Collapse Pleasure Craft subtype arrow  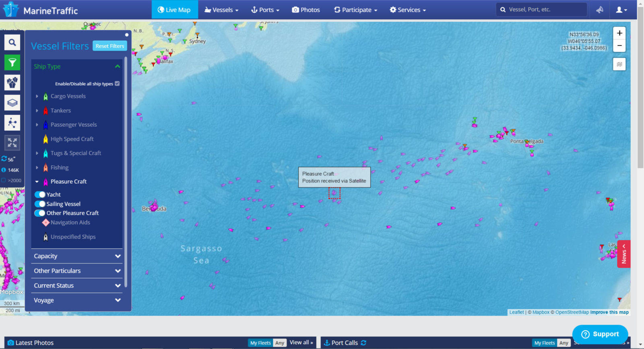pyautogui.click(x=37, y=182)
